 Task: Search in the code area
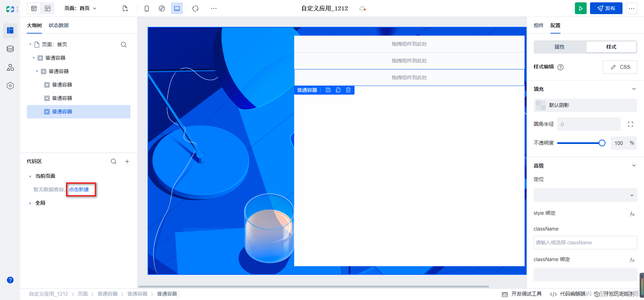point(114,161)
